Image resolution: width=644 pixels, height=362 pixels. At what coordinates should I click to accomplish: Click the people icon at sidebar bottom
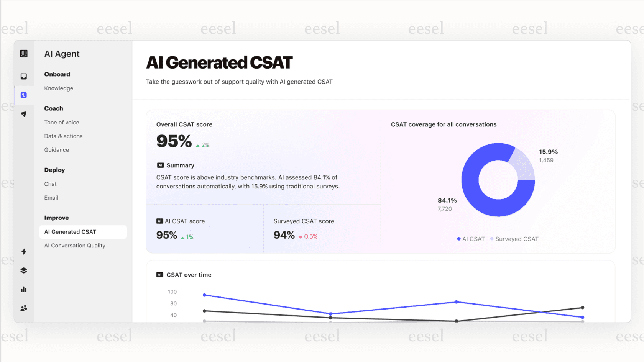pyautogui.click(x=24, y=308)
